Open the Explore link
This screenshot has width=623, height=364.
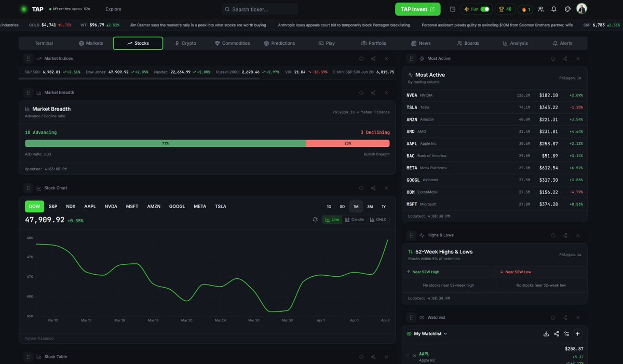[x=113, y=9]
